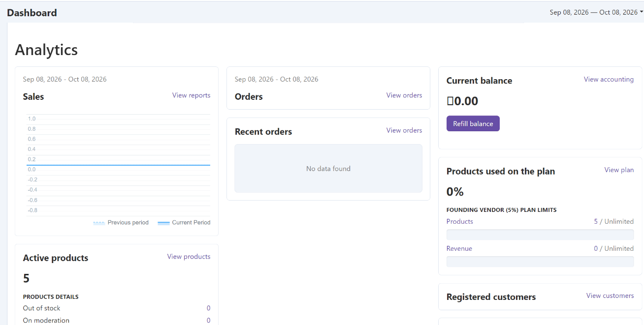Viewport: 644px width, 325px height.
Task: Click FOUNDING VENDOR (5%) PLAN LIMITS label
Action: click(501, 210)
